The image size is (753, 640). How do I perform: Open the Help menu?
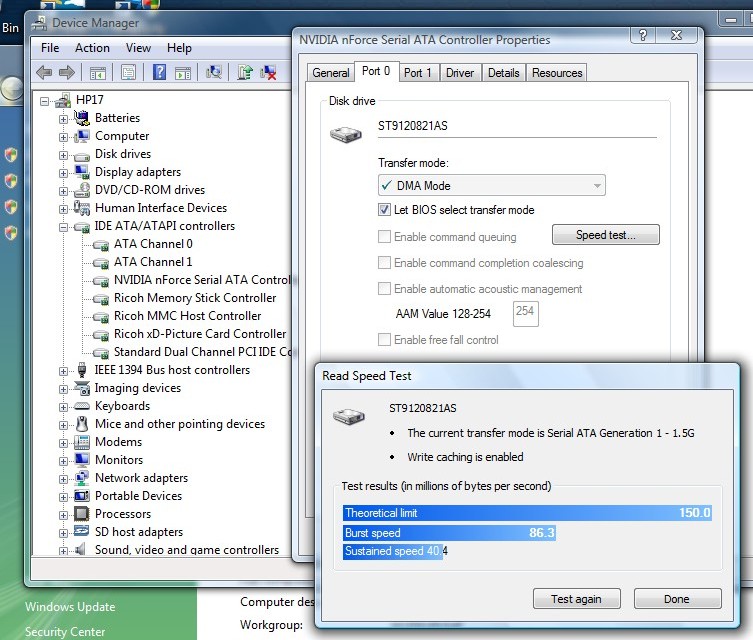coord(179,48)
